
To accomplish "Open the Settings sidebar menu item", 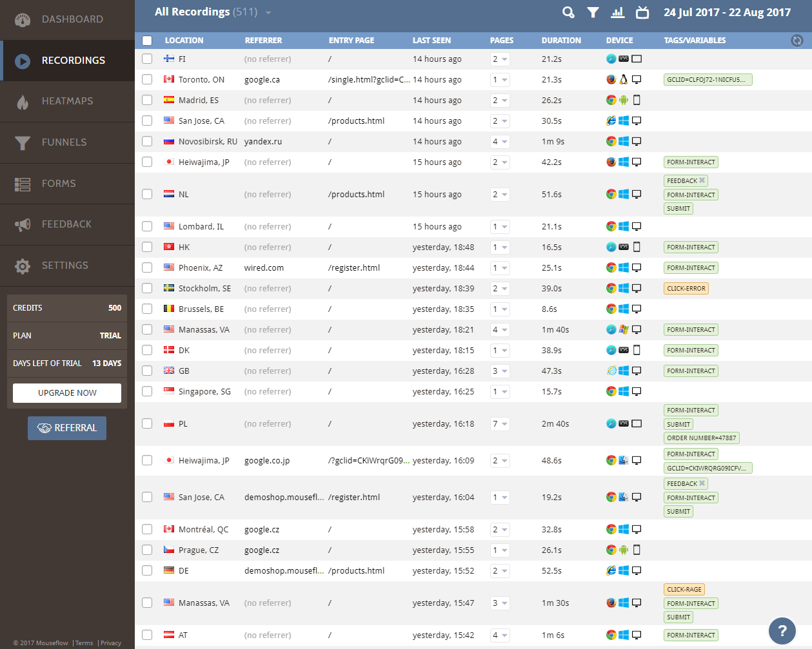I will pos(64,266).
